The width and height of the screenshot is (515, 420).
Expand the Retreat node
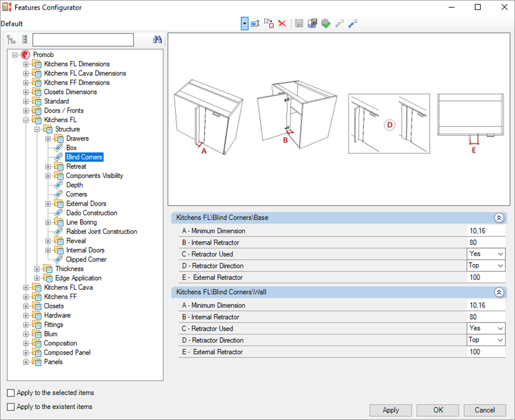pos(48,166)
